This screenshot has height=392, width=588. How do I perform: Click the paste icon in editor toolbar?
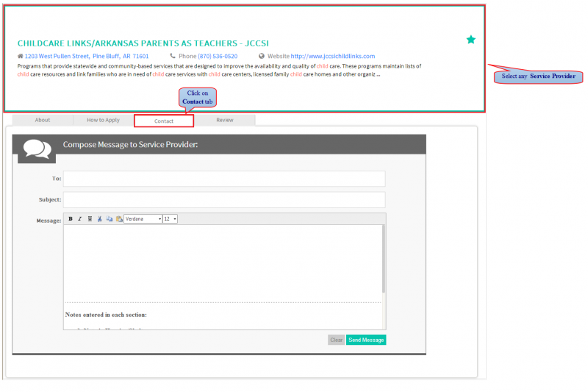pos(119,219)
